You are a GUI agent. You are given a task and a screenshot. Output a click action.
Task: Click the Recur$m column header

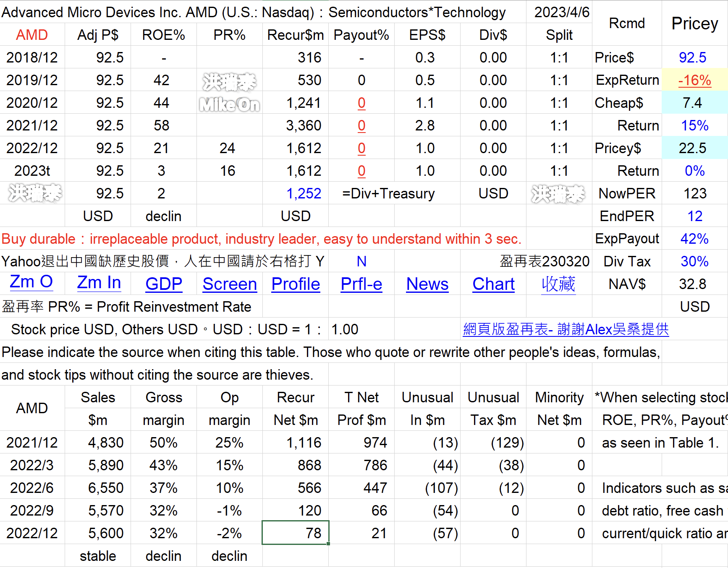click(x=296, y=35)
